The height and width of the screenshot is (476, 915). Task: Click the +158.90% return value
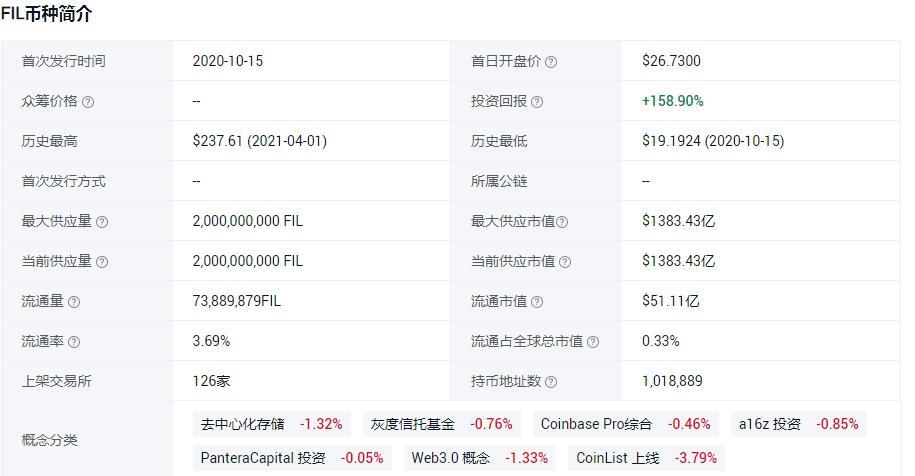coord(673,101)
